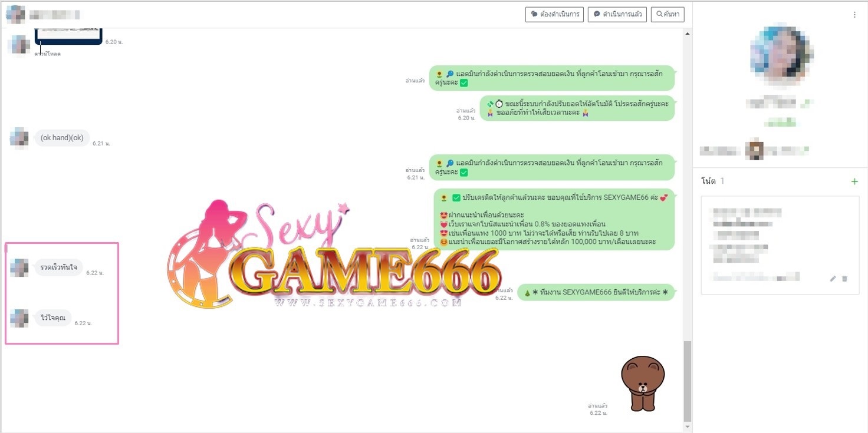Click the scrollbar up arrow in chat
Screen dimensions: 868x433
(687, 34)
